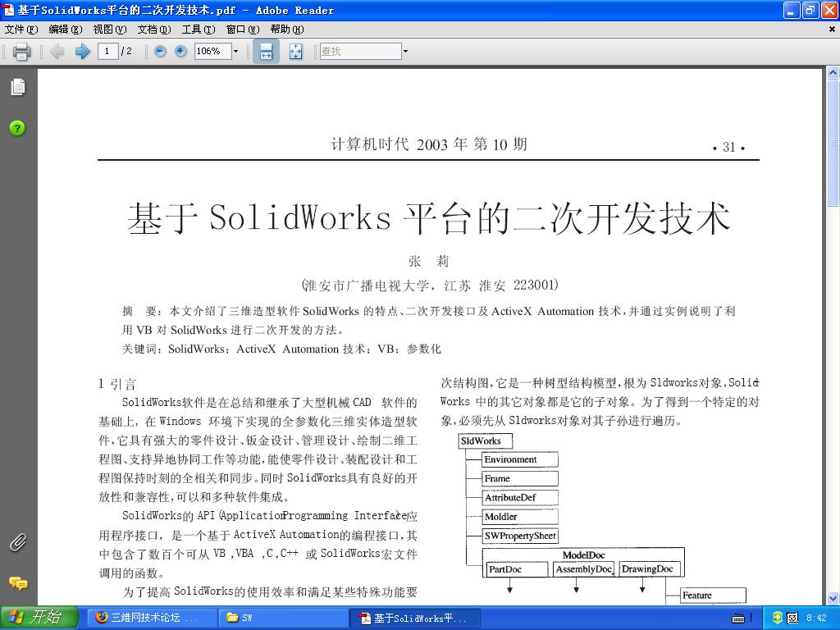Click the 查找 search field
This screenshot has height=630, width=840.
[x=361, y=52]
